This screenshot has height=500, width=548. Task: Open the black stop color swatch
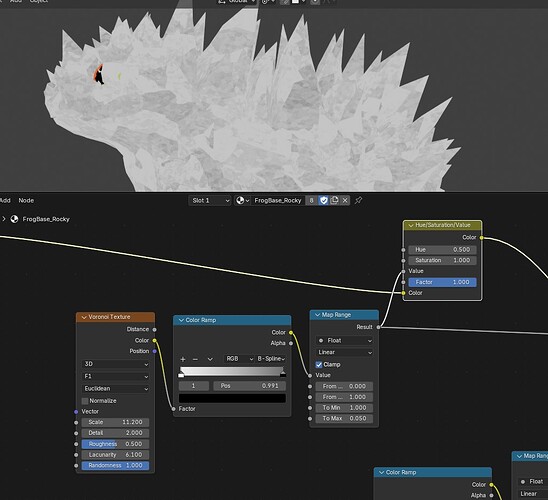pyautogui.click(x=232, y=398)
